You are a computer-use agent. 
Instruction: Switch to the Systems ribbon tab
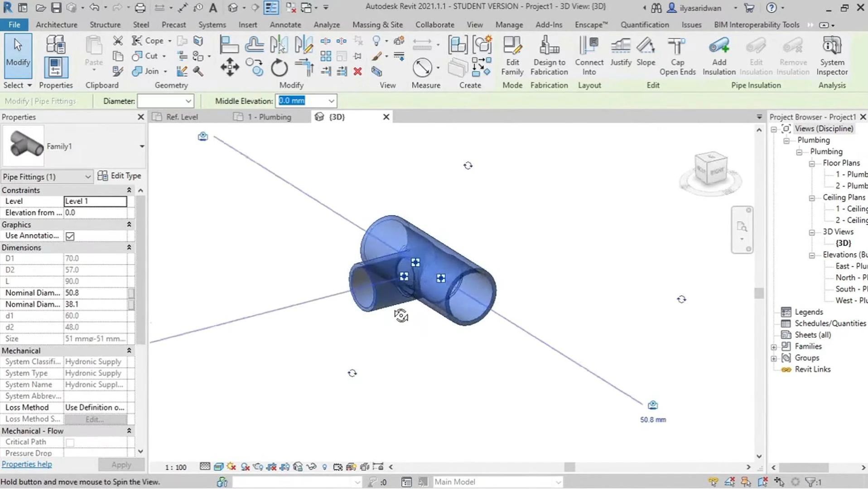pos(212,24)
